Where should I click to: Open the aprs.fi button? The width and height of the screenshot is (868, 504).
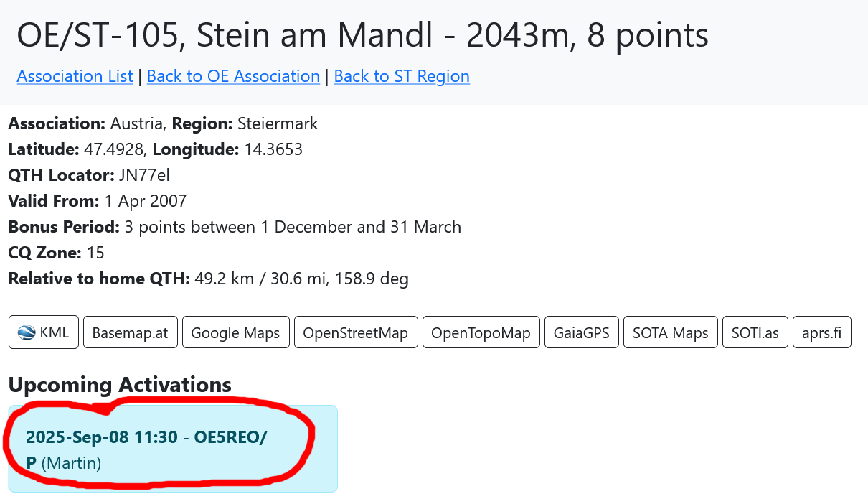tap(821, 332)
